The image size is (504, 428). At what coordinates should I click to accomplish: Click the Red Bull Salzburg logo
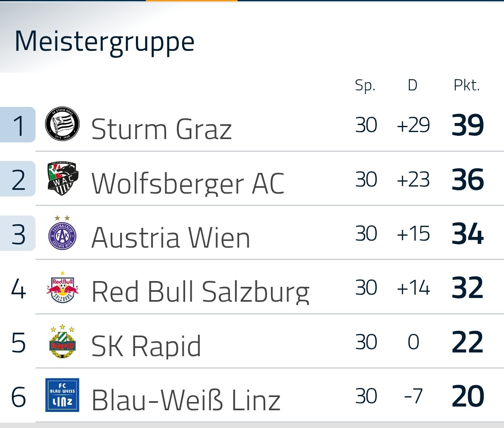pyautogui.click(x=62, y=287)
